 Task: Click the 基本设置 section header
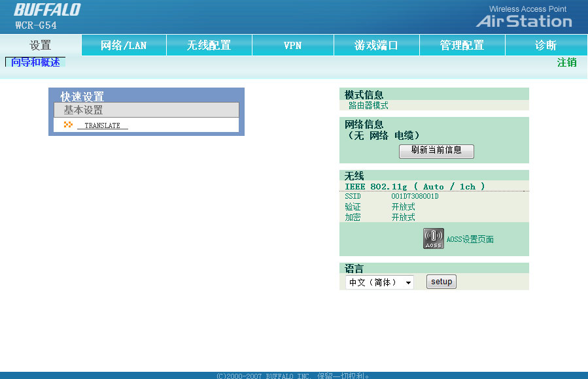coord(83,110)
